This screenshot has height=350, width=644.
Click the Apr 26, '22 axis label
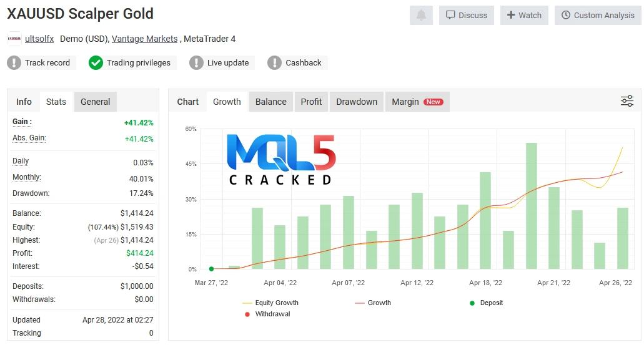coord(615,283)
